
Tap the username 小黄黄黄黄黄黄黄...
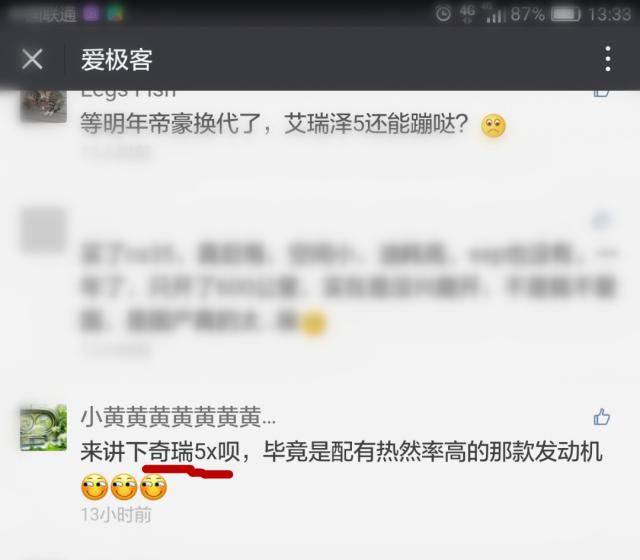coord(178,417)
